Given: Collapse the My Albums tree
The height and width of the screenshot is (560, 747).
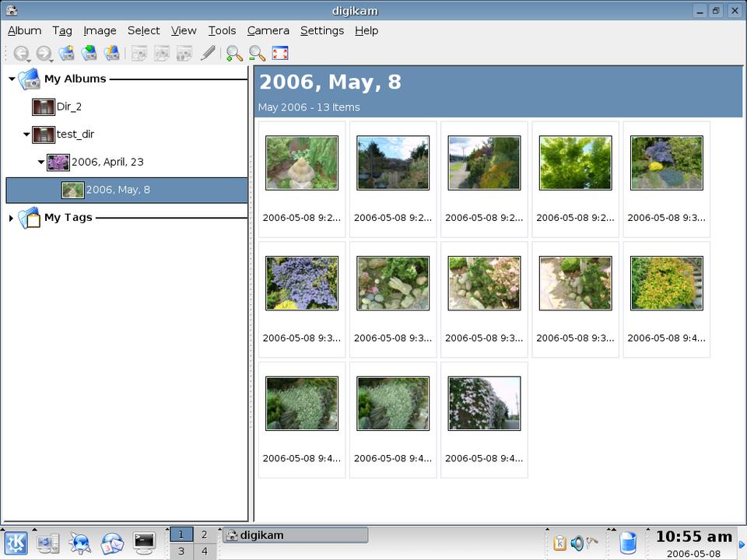Looking at the screenshot, I should coord(12,79).
